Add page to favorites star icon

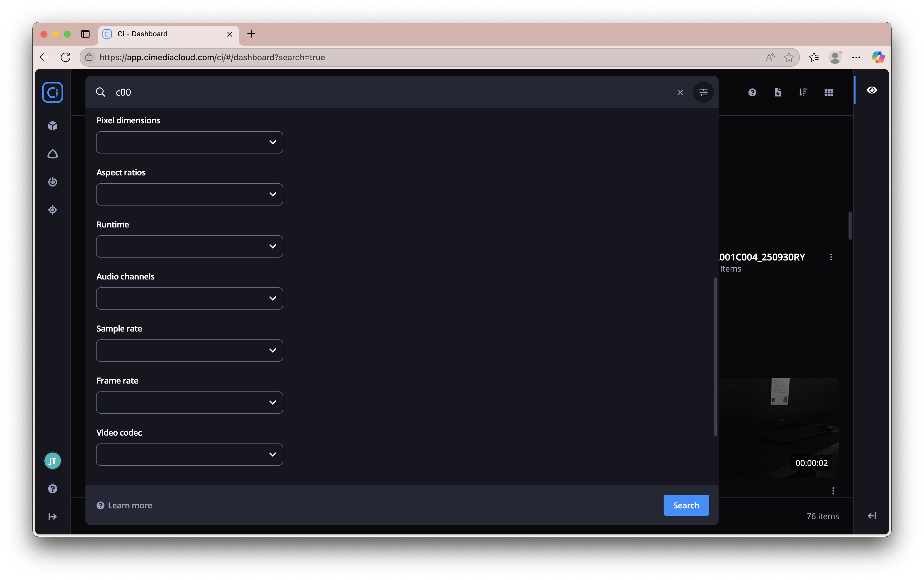[x=789, y=57]
